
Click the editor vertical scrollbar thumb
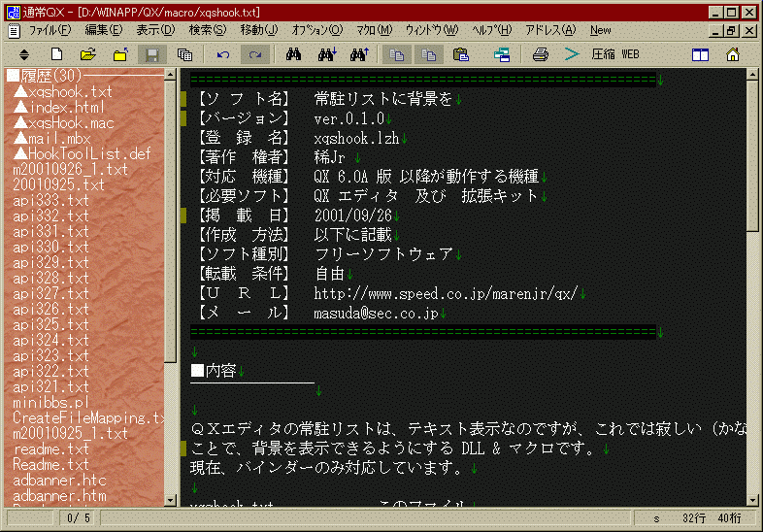click(x=752, y=155)
